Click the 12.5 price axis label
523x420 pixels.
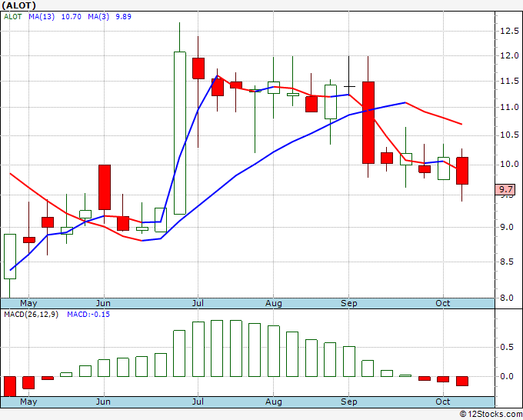click(x=509, y=31)
